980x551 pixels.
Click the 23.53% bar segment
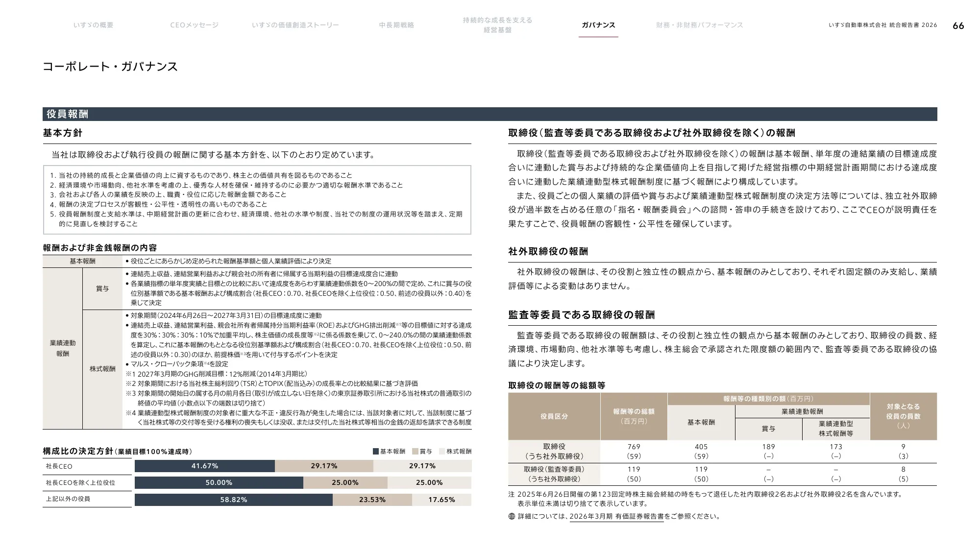(372, 500)
